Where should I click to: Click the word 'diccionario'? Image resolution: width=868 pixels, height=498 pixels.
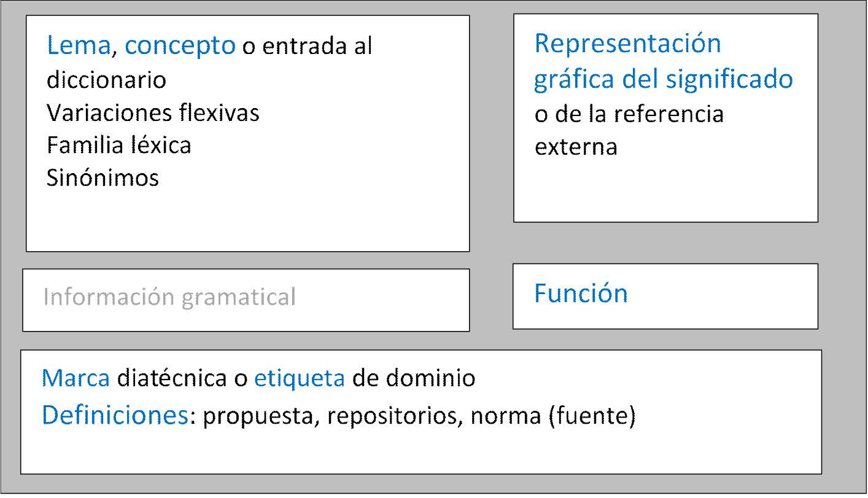[106, 80]
